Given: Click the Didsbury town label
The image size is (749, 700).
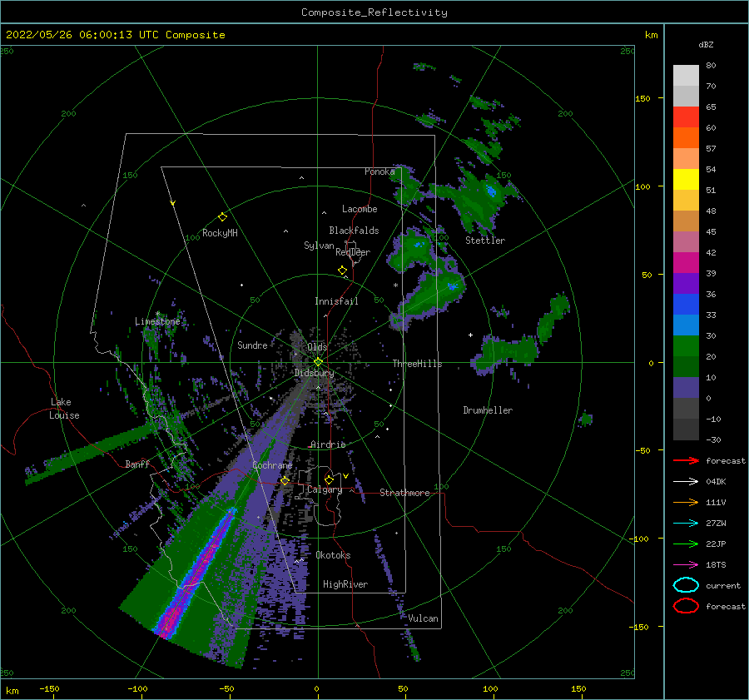Looking at the screenshot, I should tap(314, 373).
